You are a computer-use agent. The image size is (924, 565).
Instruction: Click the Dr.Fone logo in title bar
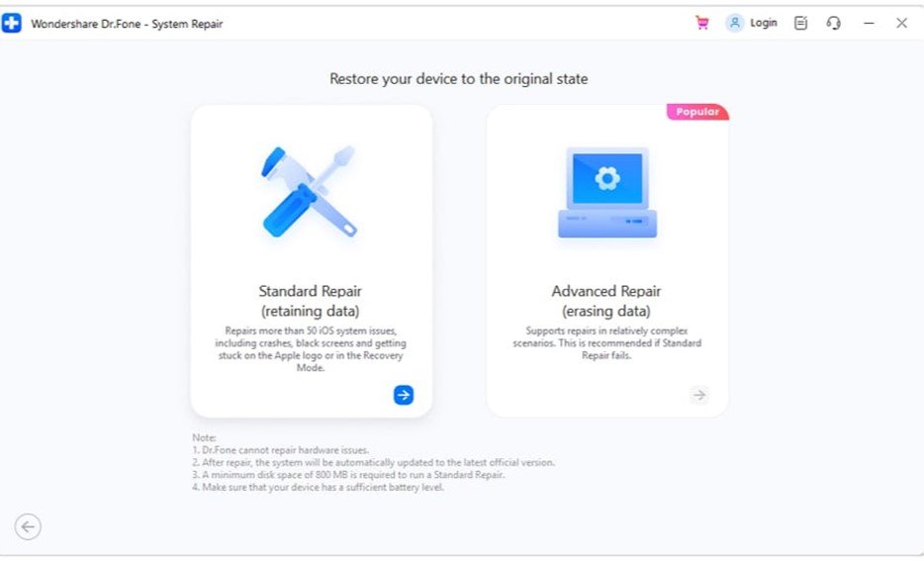click(x=12, y=24)
